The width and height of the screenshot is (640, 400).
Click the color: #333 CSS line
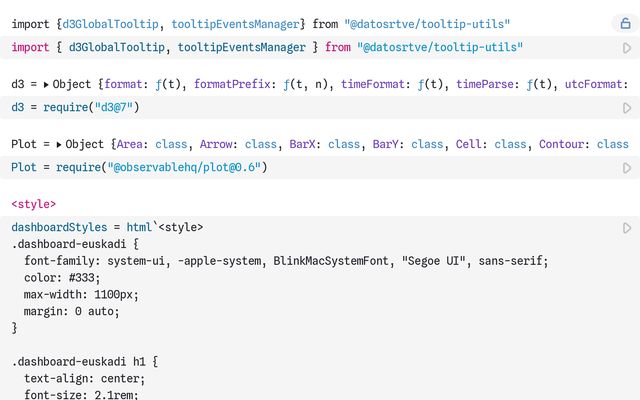pos(60,277)
